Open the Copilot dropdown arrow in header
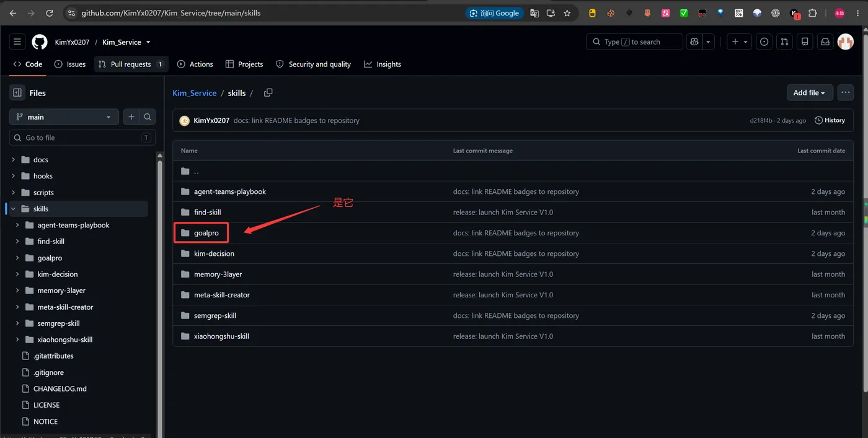The height and width of the screenshot is (438, 868). tap(709, 42)
